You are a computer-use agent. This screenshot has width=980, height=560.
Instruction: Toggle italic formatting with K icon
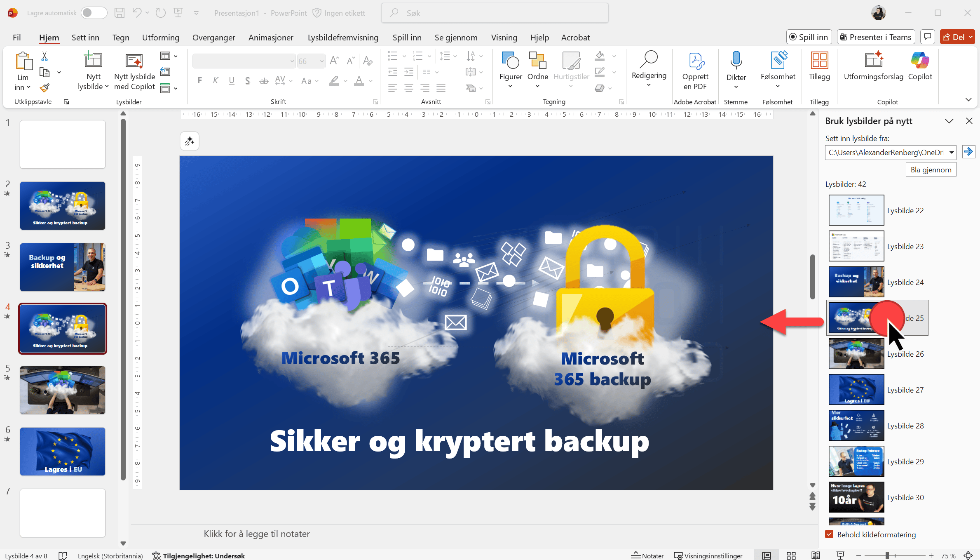[215, 80]
